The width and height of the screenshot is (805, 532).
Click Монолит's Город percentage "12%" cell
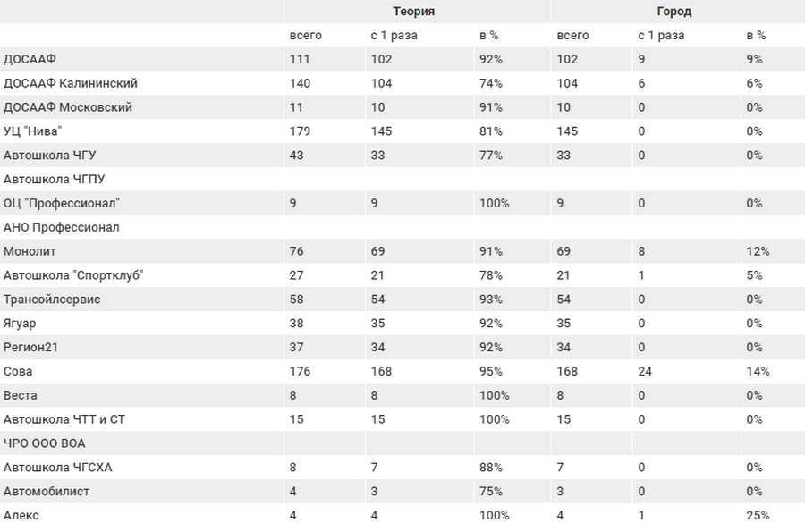pyautogui.click(x=758, y=251)
